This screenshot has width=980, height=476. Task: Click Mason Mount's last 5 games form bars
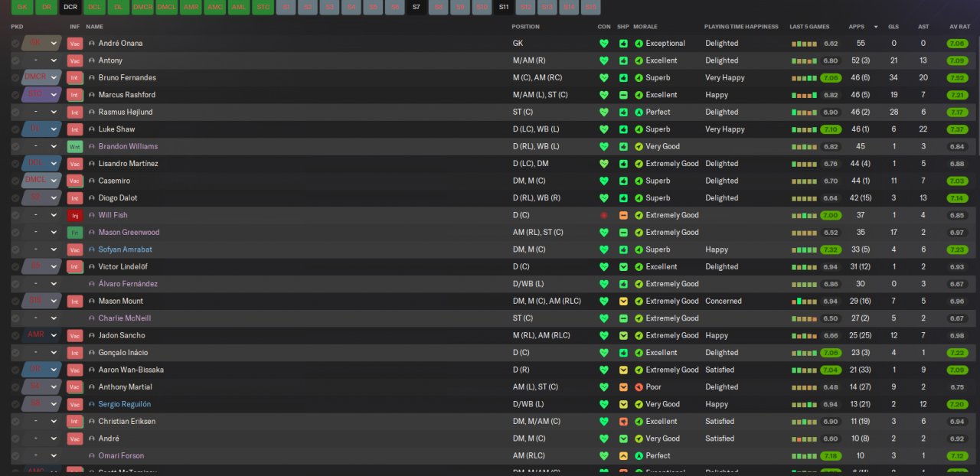point(804,302)
